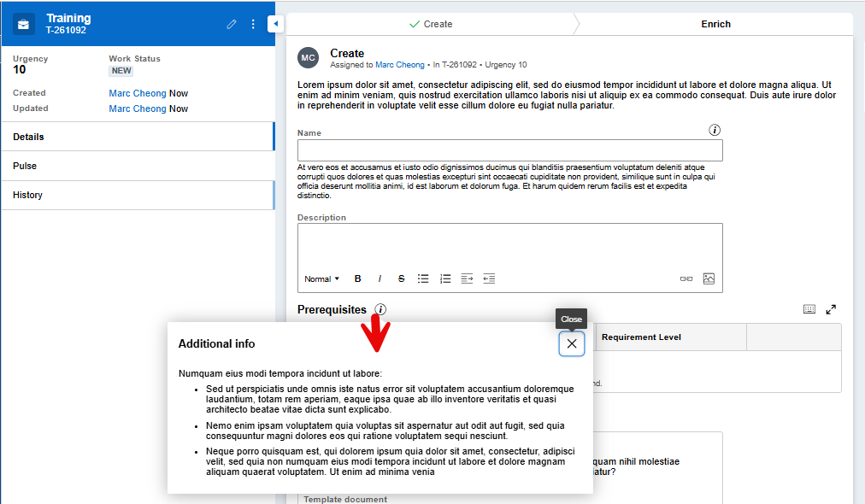Click into the Name input field

[509, 150]
